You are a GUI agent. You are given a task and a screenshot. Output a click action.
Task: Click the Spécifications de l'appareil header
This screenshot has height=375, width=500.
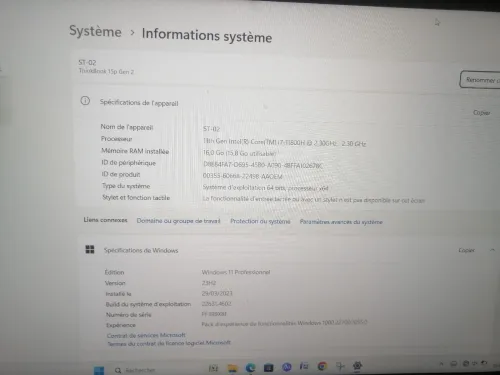click(139, 103)
